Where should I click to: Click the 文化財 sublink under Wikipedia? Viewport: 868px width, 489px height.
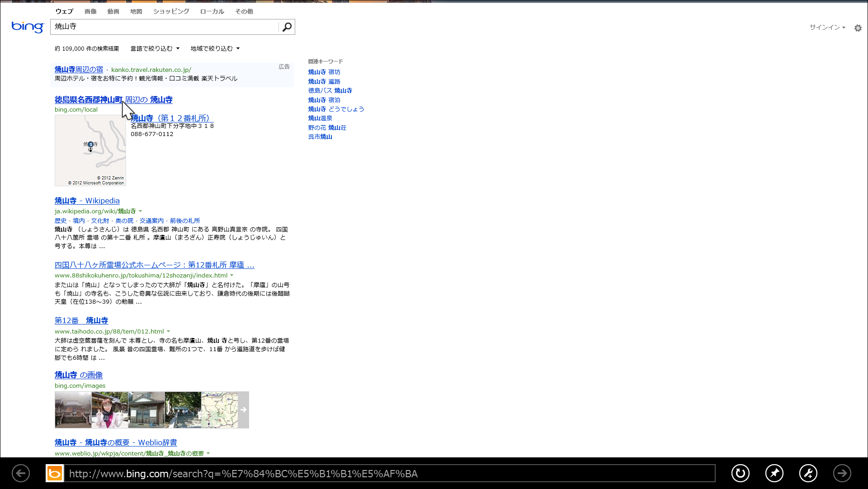100,221
